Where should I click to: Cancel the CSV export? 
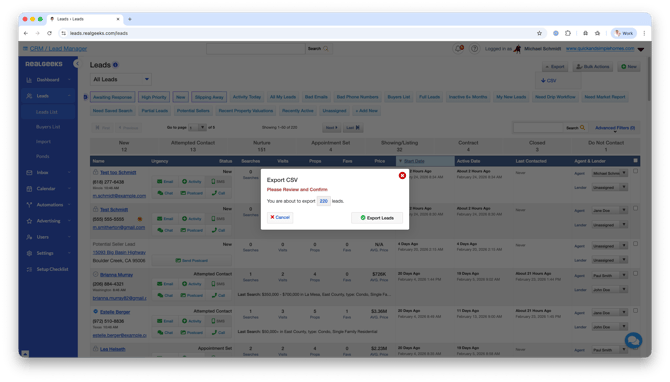coord(280,217)
